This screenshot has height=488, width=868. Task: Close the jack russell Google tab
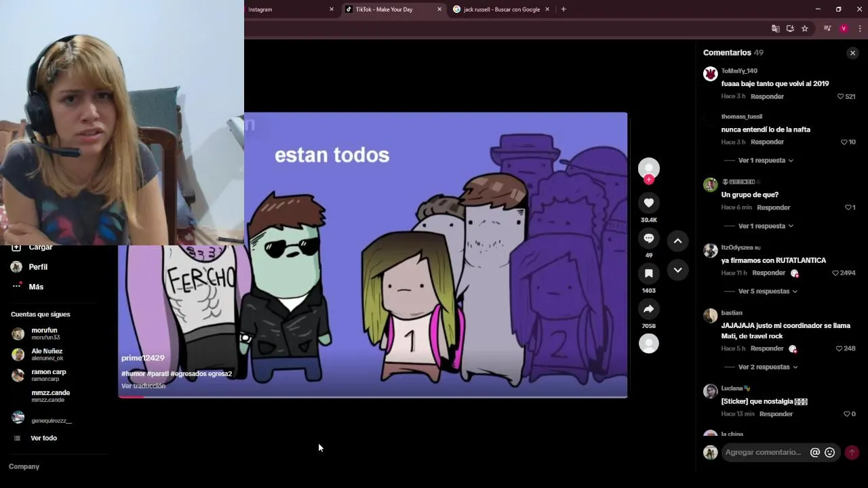point(547,9)
